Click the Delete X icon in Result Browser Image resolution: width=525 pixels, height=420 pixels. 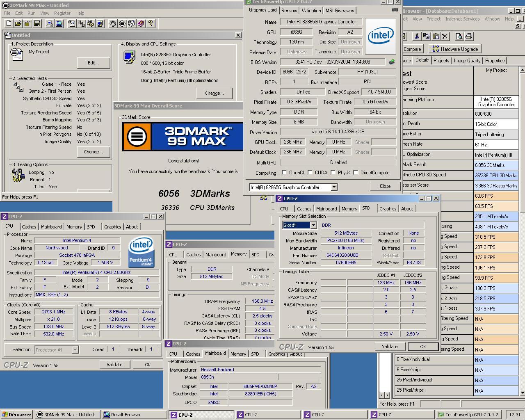coord(445,37)
